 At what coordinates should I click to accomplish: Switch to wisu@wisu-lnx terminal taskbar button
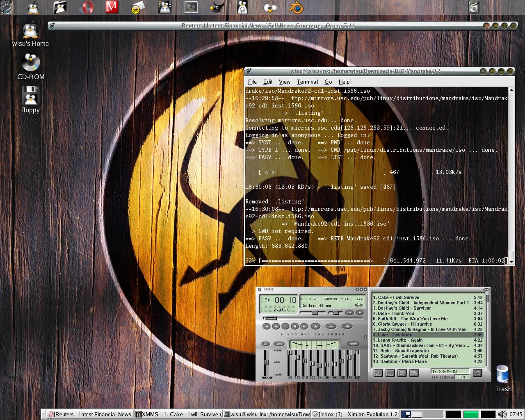tap(267, 414)
